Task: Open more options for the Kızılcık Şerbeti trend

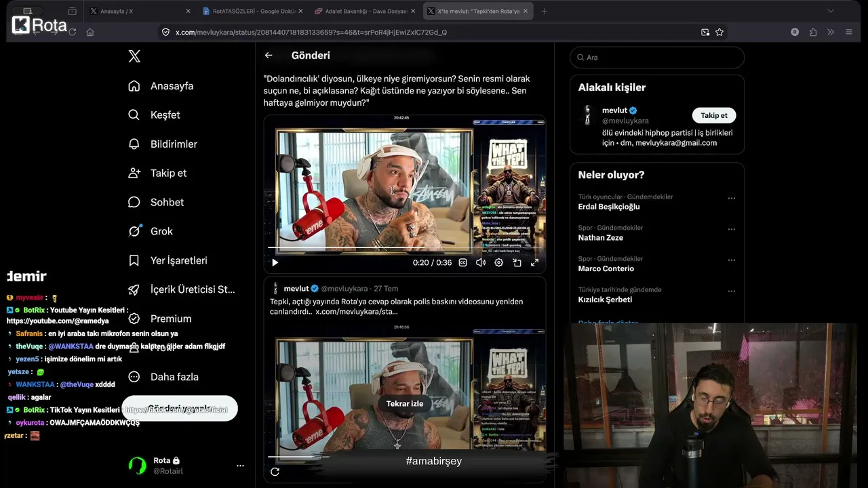Action: (x=731, y=291)
